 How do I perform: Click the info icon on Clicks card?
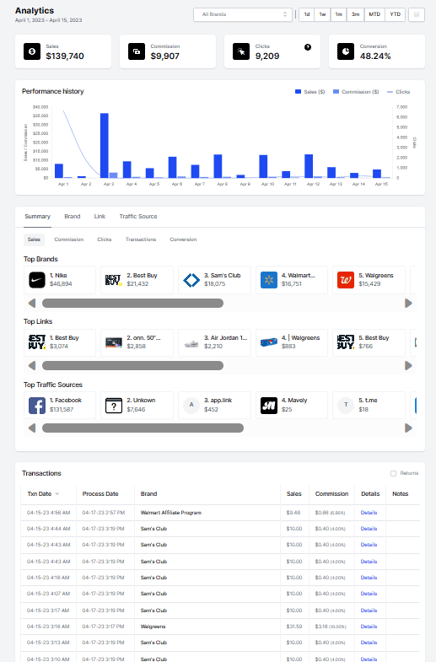(x=308, y=47)
